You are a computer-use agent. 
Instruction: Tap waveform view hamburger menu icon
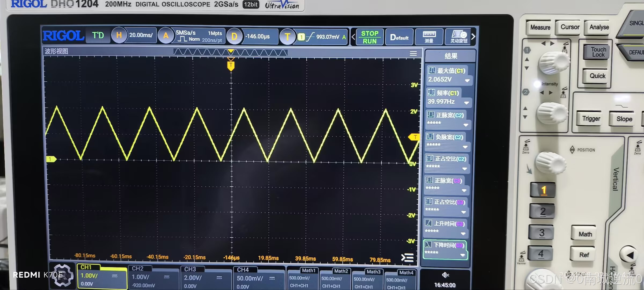coord(413,53)
